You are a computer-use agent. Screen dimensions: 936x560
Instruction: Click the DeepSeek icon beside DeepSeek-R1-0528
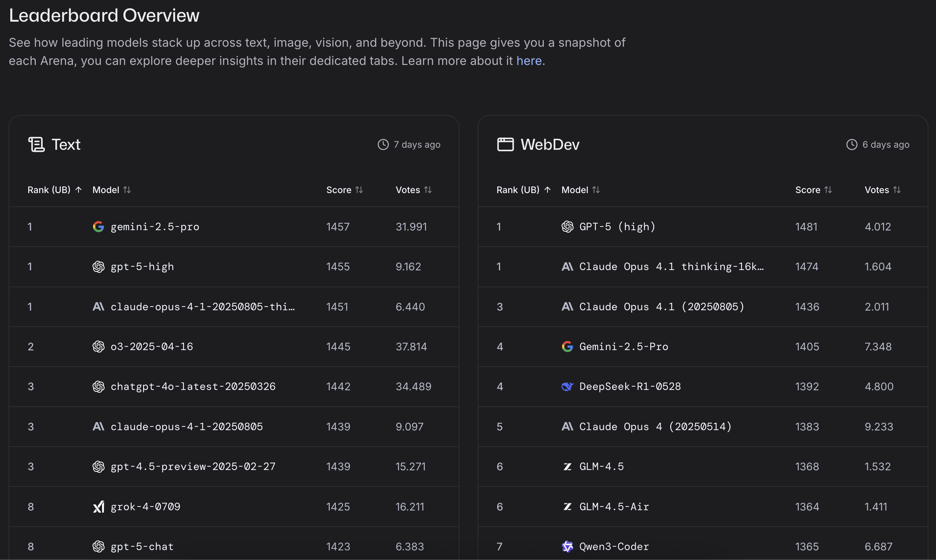[568, 387]
